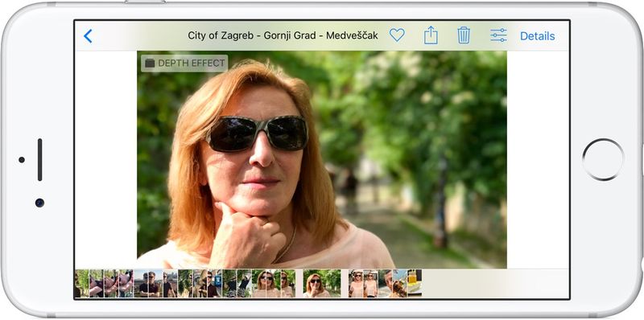The width and height of the screenshot is (644, 320).
Task: Open the Details view
Action: coord(537,36)
